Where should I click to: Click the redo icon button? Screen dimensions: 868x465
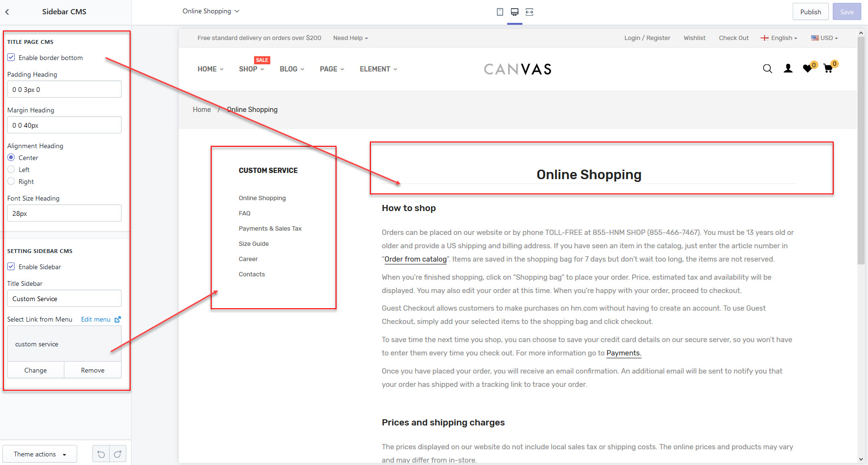tap(118, 454)
